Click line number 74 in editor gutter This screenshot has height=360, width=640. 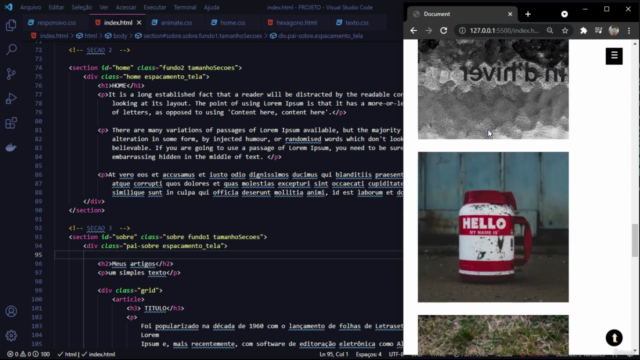click(x=38, y=68)
